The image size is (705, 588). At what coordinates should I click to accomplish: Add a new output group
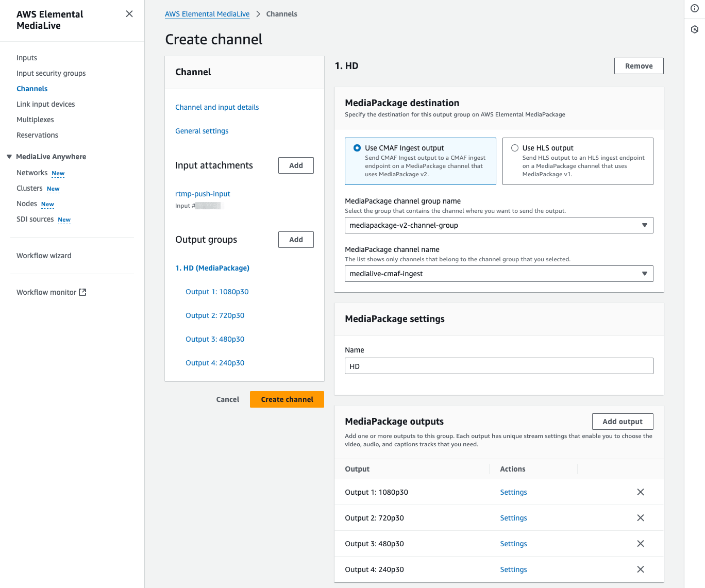point(296,240)
